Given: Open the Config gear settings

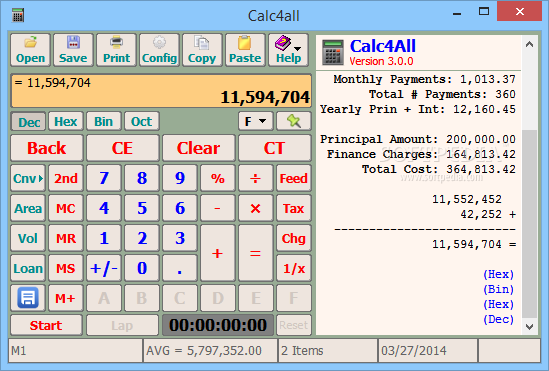Looking at the screenshot, I should click(159, 50).
